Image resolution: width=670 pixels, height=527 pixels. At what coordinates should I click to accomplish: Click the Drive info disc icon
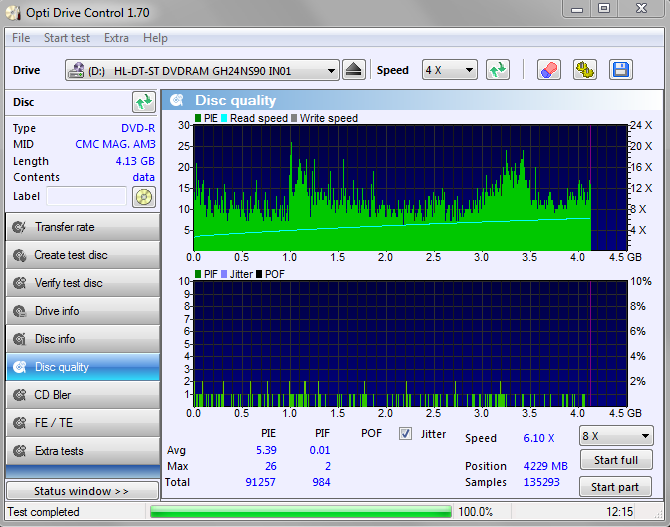point(19,311)
